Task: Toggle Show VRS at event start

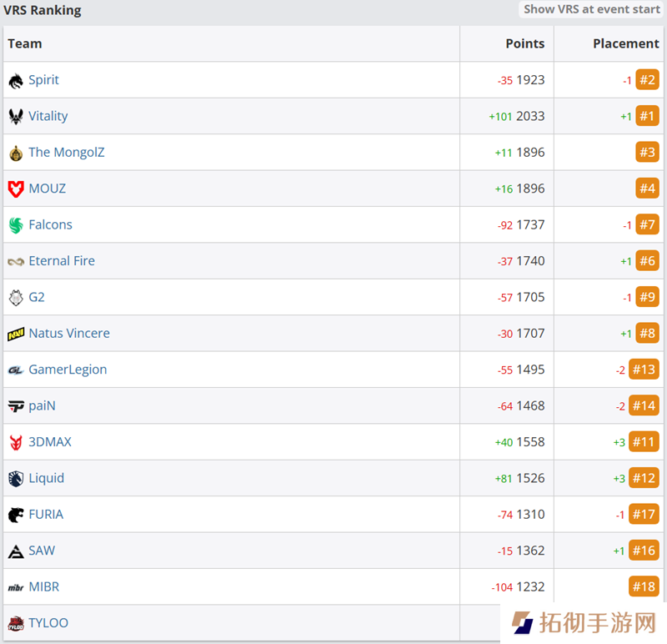Action: [591, 9]
